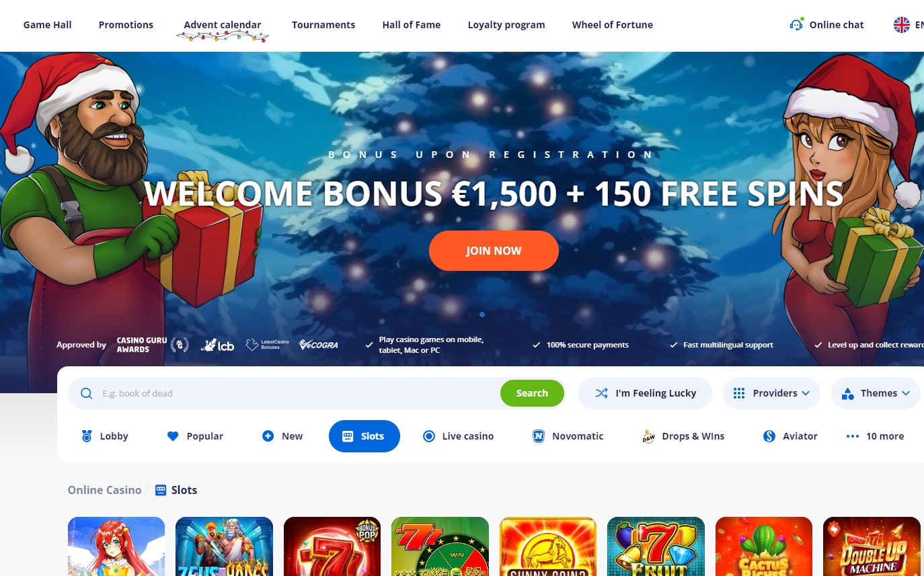Click the shuffle icon for I'm Feeling Lucky
Image resolution: width=924 pixels, height=576 pixels.
pyautogui.click(x=601, y=393)
